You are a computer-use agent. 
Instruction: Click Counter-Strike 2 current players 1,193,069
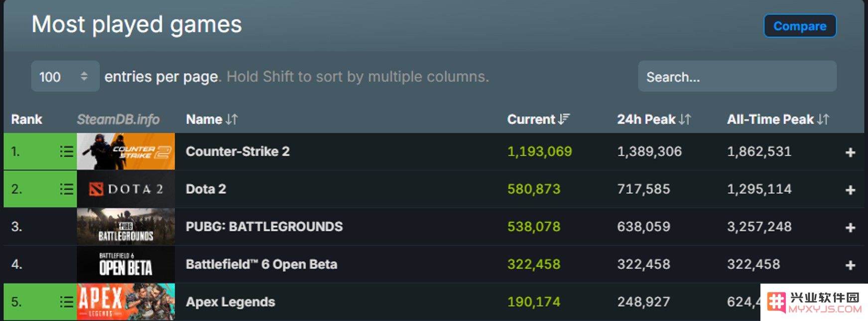coord(540,152)
